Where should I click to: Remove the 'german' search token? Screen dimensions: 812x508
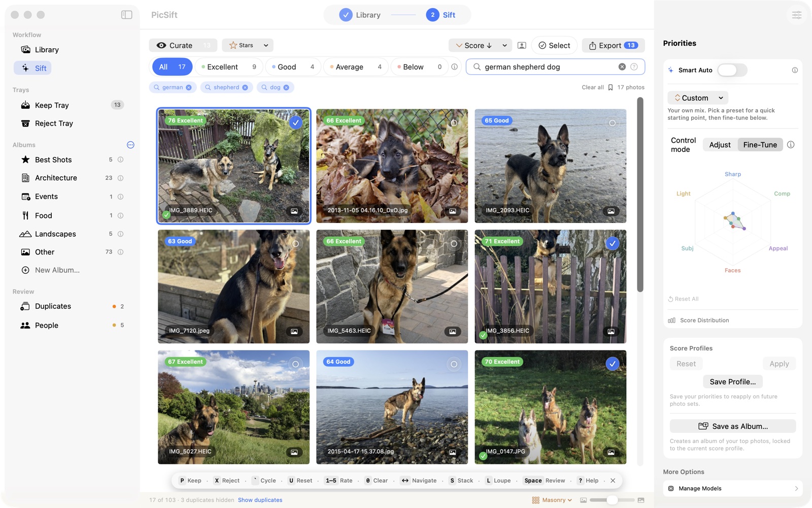tap(189, 87)
